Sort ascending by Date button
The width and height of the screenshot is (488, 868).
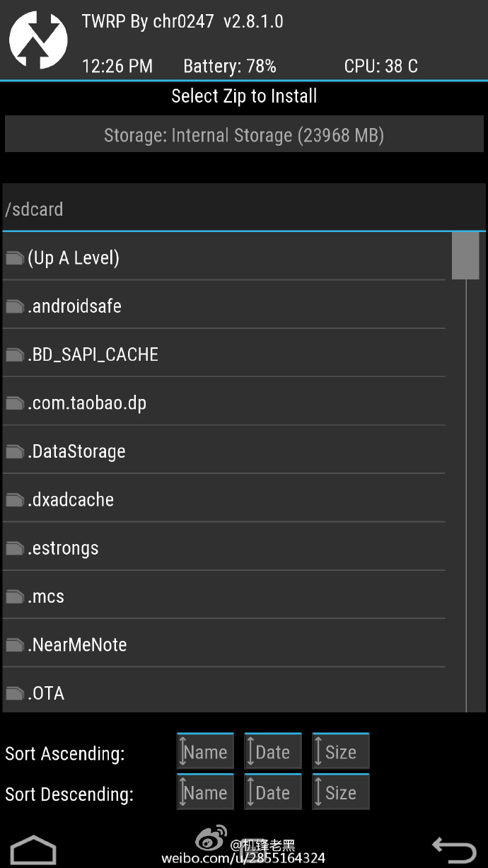[x=273, y=751]
